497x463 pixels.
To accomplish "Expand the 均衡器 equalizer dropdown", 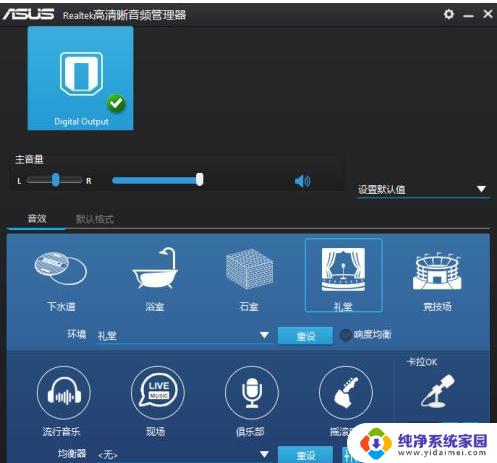I will tap(184, 455).
